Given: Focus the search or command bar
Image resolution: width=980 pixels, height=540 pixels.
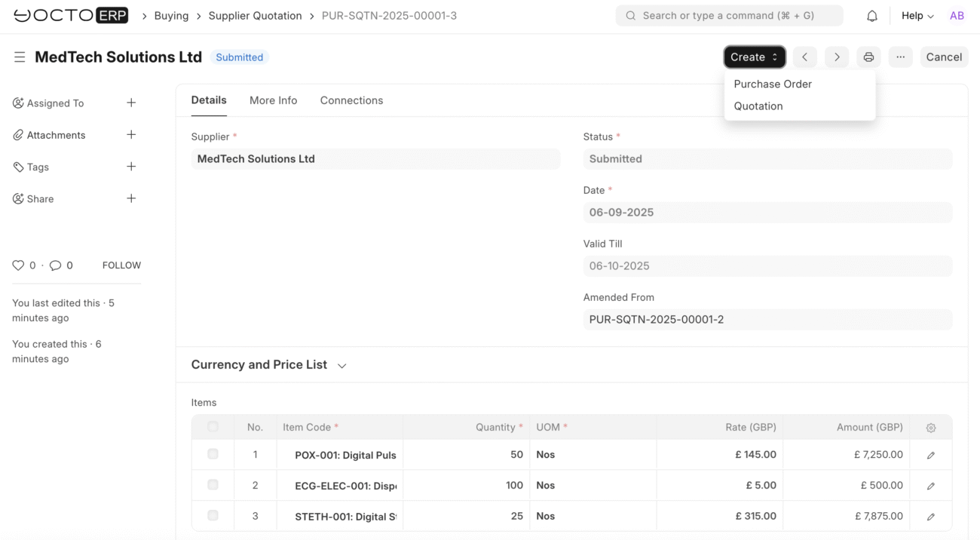Looking at the screenshot, I should [x=730, y=16].
